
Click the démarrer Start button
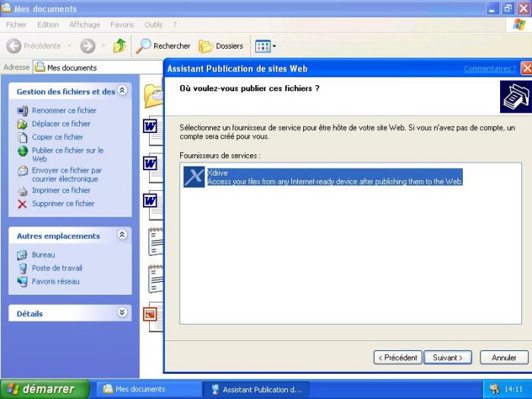point(45,389)
